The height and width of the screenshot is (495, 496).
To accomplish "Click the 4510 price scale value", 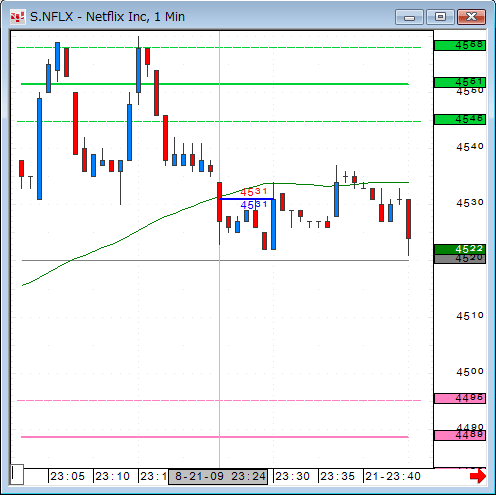I will click(x=470, y=315).
